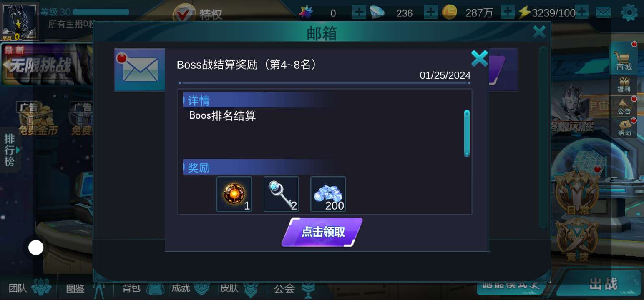This screenshot has height=300, width=644.
Task: Add gold coins with plus next to 287万
Action: point(508,12)
